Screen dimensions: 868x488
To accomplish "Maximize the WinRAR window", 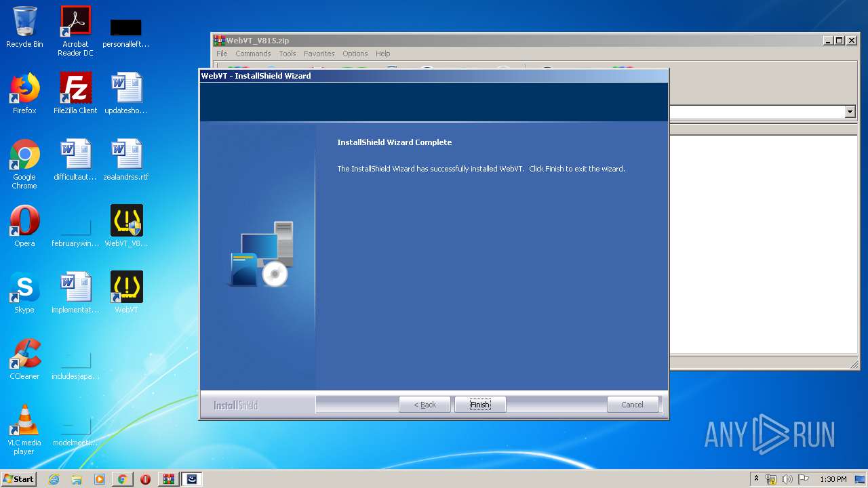I will [x=840, y=41].
